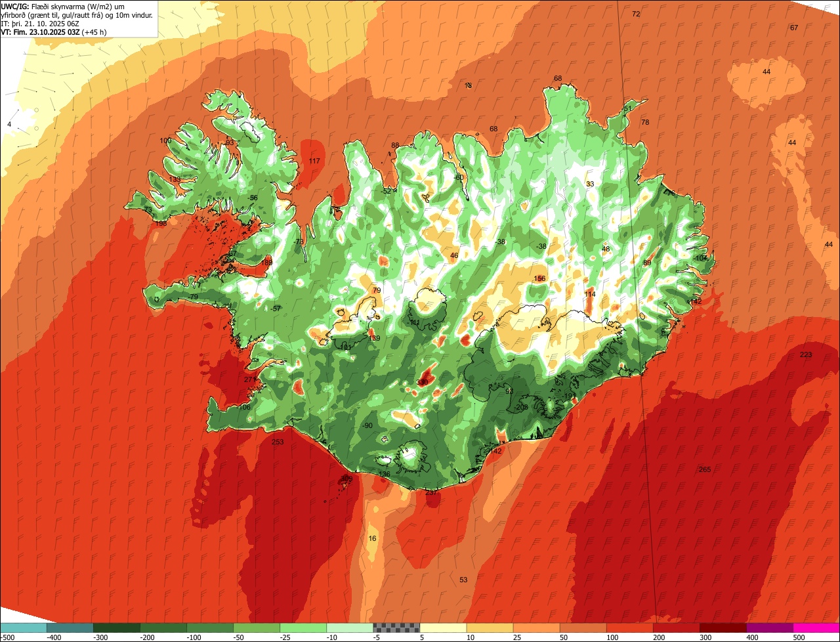
Task: Click the legend swatch between 50 and 100
Action: coord(583,628)
